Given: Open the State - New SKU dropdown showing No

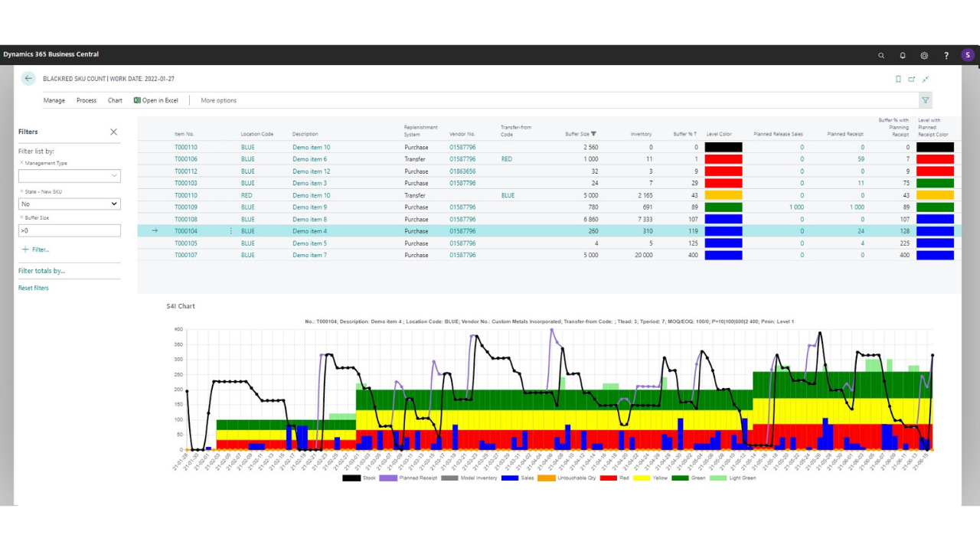Looking at the screenshot, I should point(70,204).
